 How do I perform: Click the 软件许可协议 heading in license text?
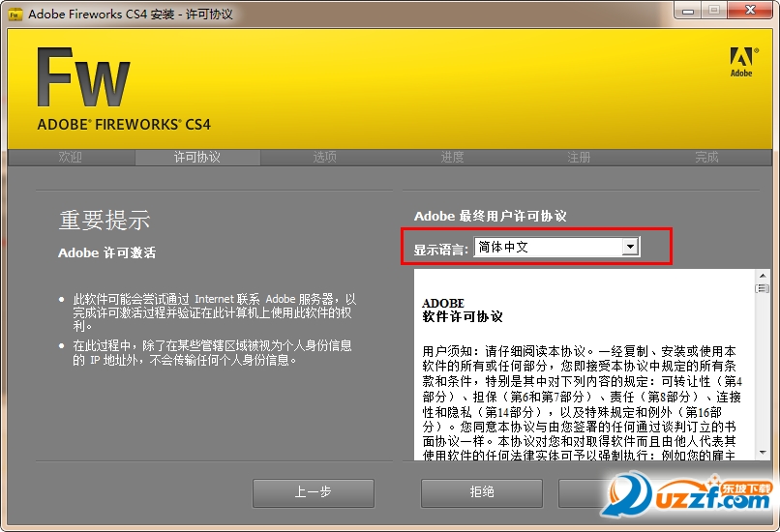pyautogui.click(x=463, y=316)
